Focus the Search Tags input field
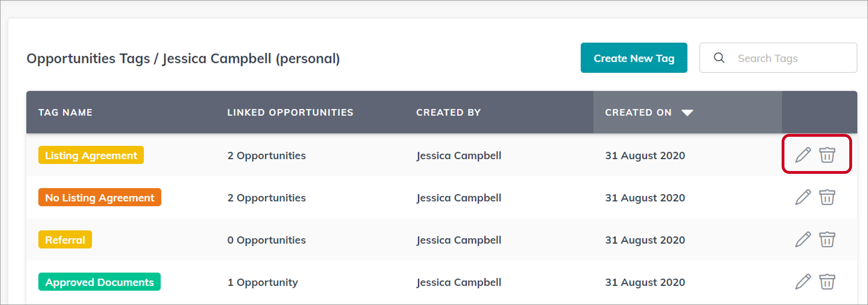Image resolution: width=868 pixels, height=305 pixels. pyautogui.click(x=778, y=58)
